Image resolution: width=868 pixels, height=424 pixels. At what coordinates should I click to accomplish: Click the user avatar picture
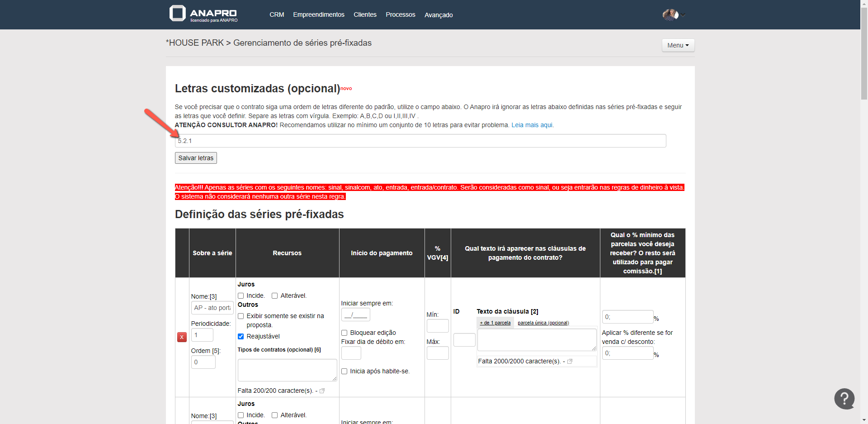click(x=670, y=15)
